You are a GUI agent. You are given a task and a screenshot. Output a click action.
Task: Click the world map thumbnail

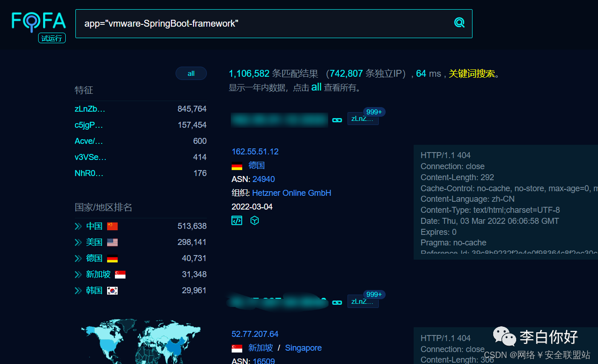tap(141, 342)
